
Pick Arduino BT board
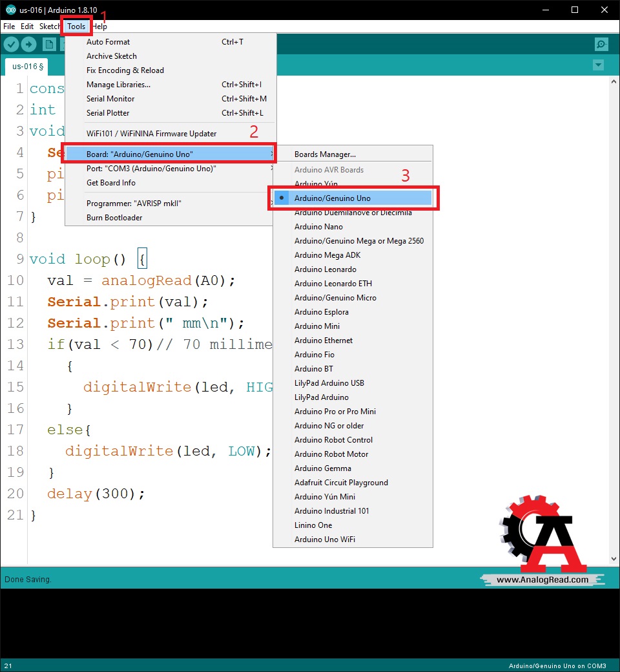click(353, 368)
